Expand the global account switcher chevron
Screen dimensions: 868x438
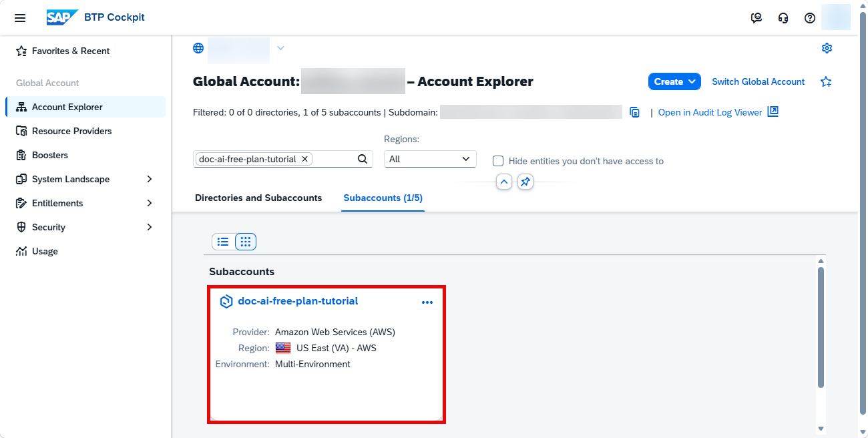pos(280,48)
